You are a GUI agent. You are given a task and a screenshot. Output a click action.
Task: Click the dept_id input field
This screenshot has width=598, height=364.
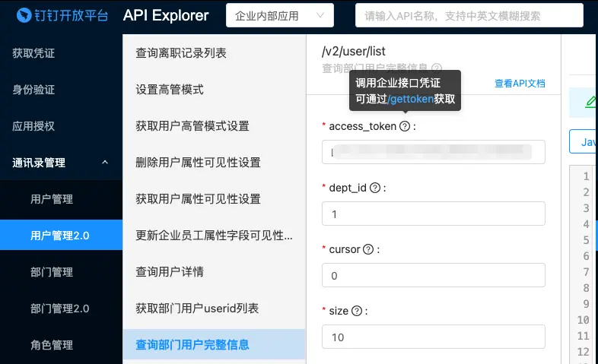tap(433, 214)
